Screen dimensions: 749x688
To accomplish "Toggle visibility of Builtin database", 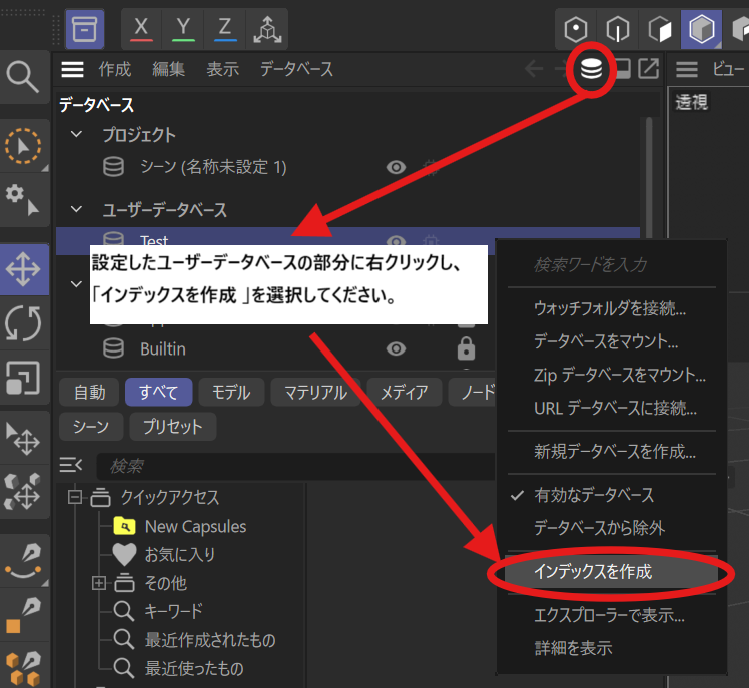I will click(x=396, y=349).
